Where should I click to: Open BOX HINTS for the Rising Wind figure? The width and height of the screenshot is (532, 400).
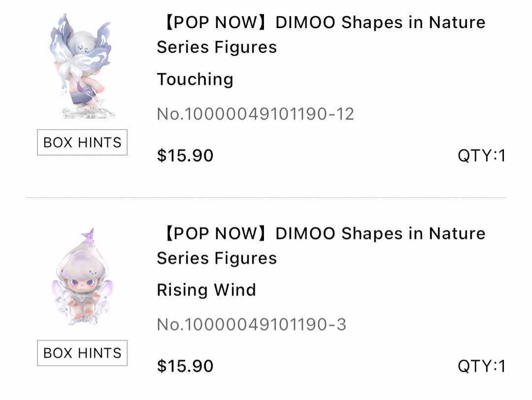(82, 353)
